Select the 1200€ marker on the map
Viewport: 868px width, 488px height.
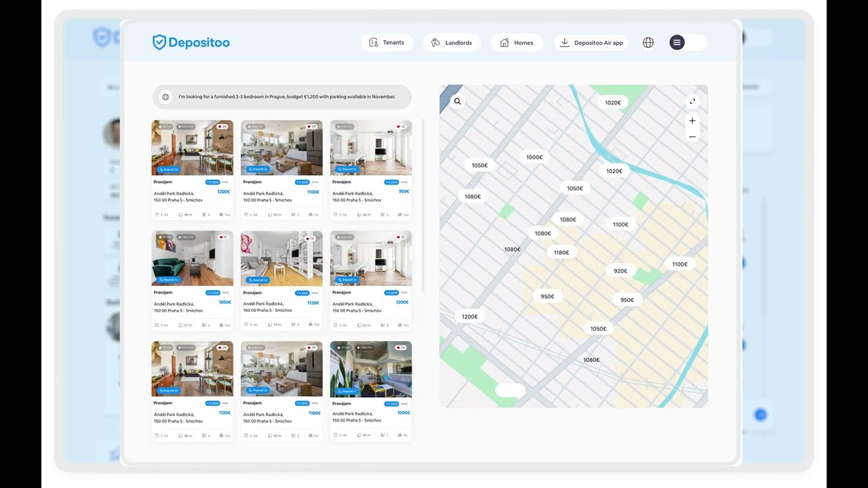470,317
